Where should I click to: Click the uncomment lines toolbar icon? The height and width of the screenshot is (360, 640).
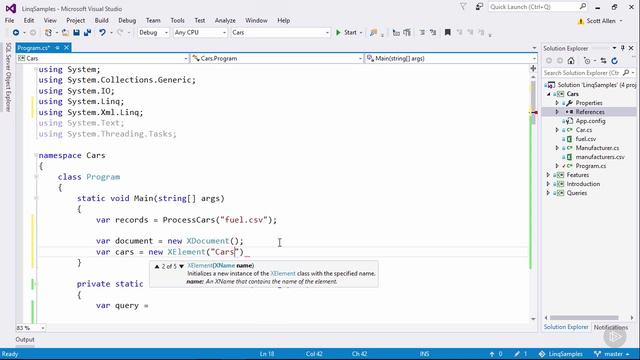pyautogui.click(x=433, y=33)
